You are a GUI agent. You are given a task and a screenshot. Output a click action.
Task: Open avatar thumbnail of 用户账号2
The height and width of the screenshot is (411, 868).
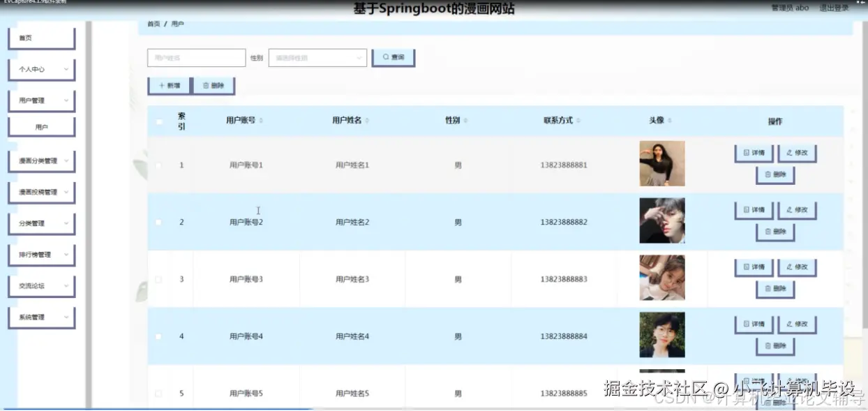[662, 221]
